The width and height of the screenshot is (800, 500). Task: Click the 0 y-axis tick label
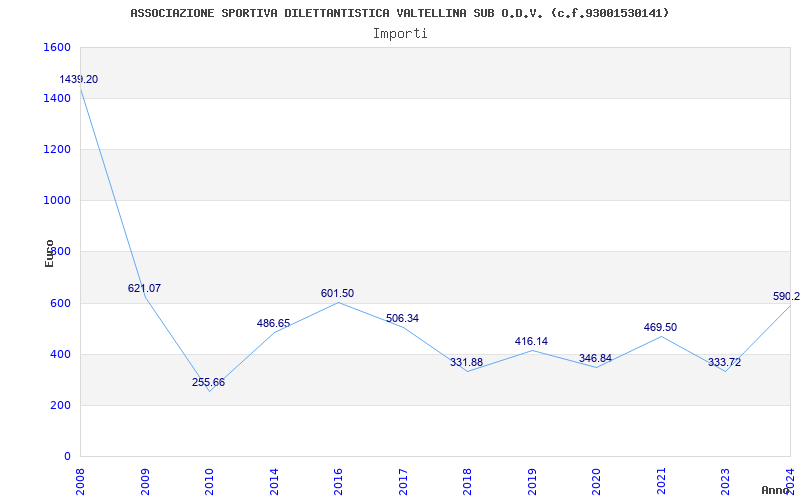coord(67,457)
